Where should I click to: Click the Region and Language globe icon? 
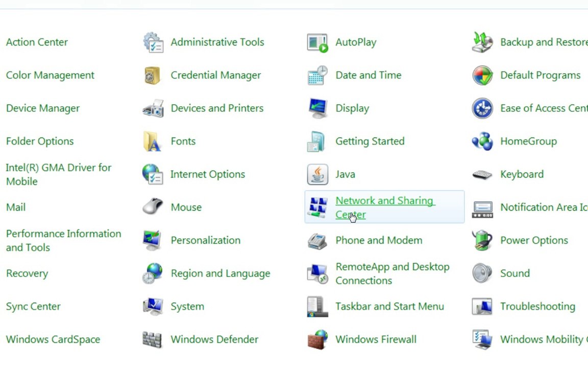[x=152, y=273]
